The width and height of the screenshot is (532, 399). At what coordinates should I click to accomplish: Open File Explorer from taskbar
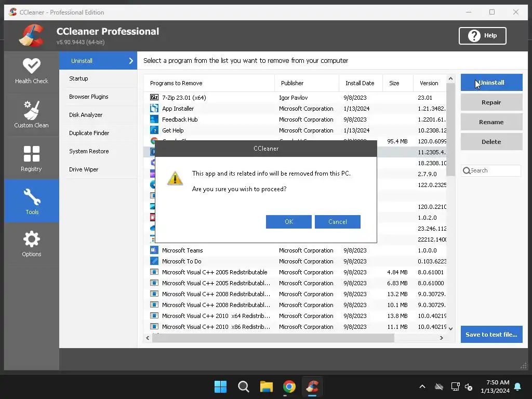[267, 387]
